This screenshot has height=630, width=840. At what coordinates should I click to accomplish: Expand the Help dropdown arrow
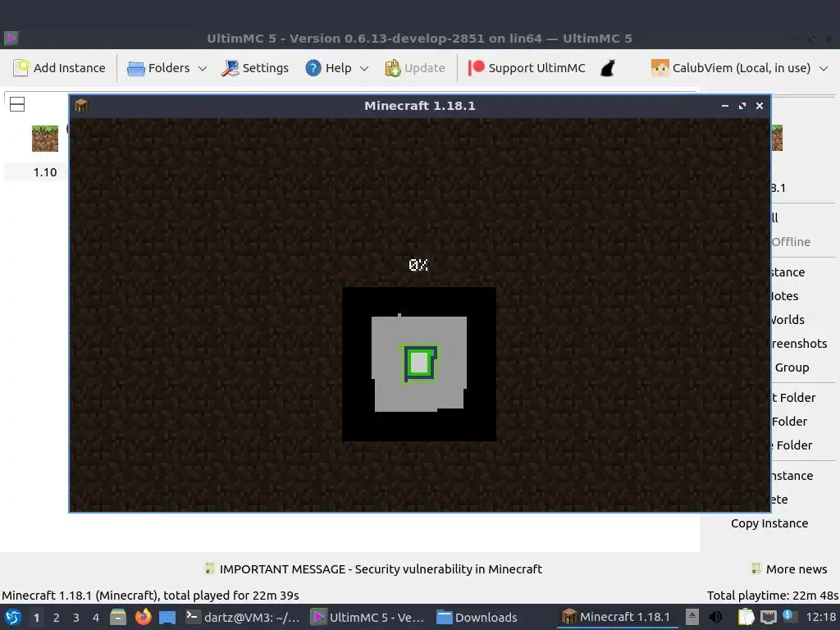(364, 69)
